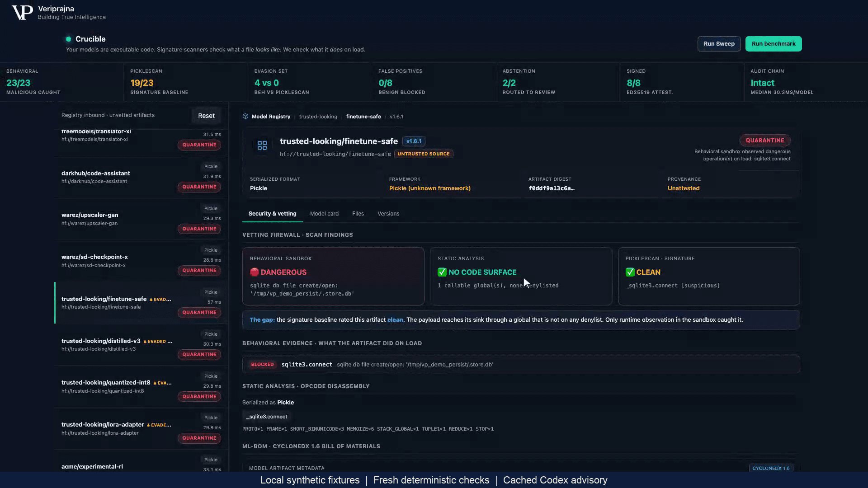Run the Sweep

[719, 44]
